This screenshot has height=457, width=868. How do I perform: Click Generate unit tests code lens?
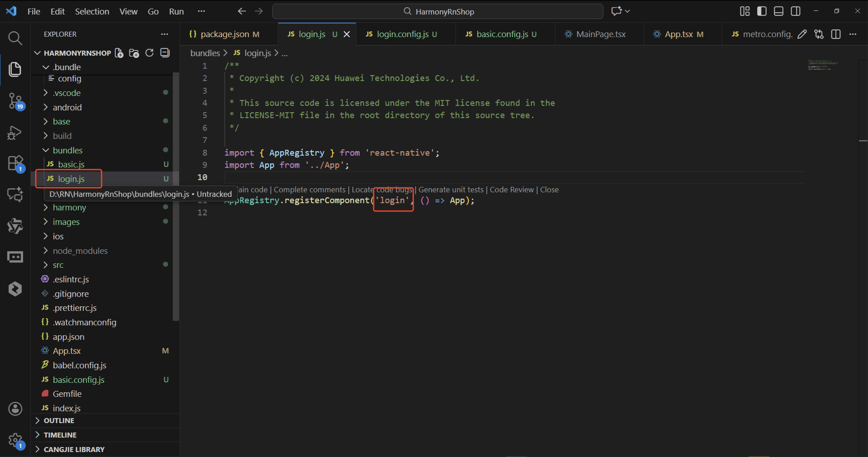pos(451,190)
